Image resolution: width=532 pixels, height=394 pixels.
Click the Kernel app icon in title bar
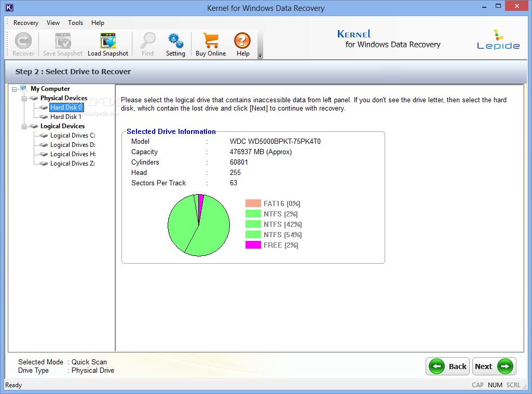pyautogui.click(x=9, y=7)
